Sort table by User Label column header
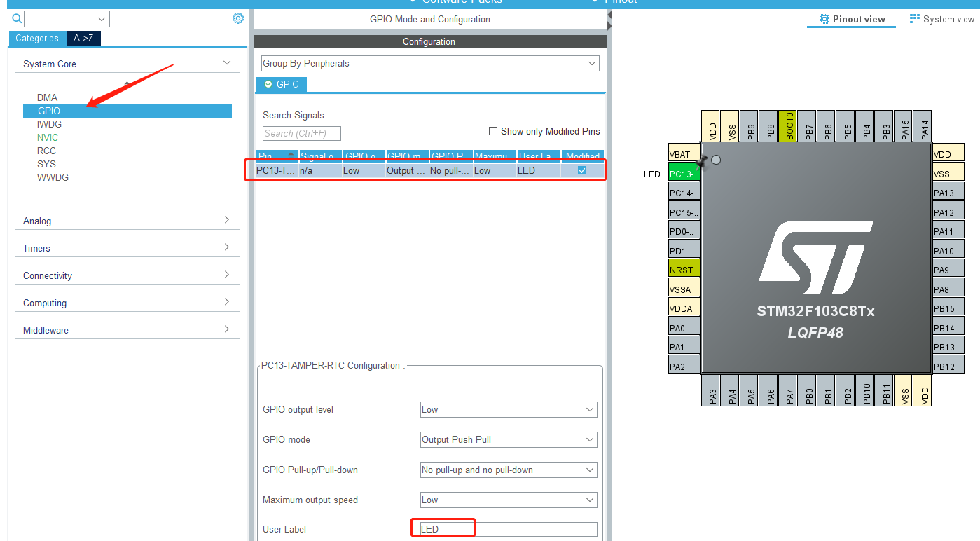This screenshot has width=980, height=541. tap(538, 156)
